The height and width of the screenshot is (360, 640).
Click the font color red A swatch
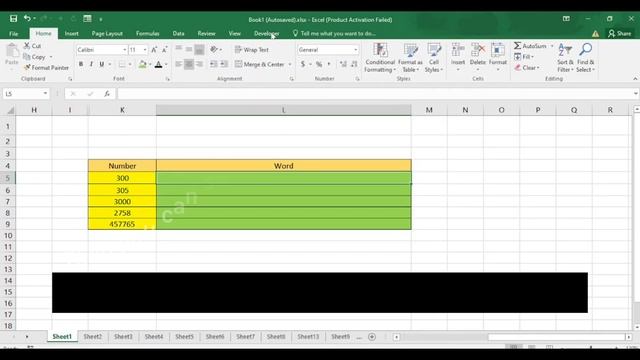pos(159,64)
